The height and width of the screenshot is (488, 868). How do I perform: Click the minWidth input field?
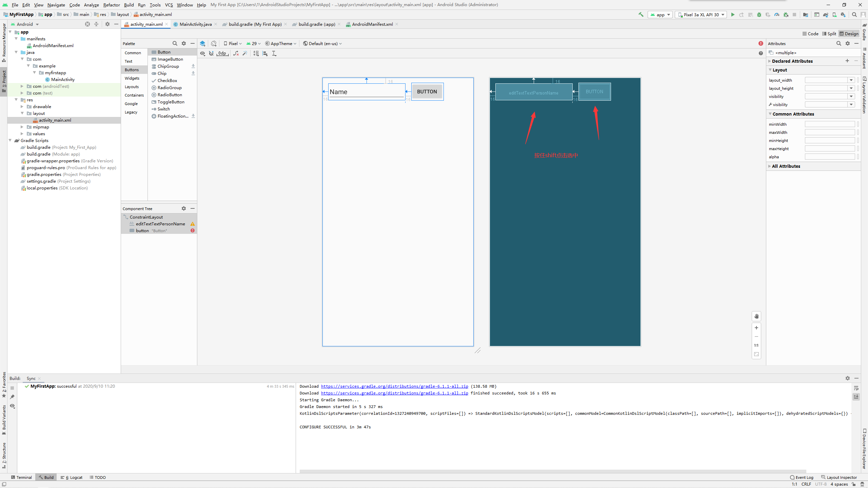click(x=830, y=124)
